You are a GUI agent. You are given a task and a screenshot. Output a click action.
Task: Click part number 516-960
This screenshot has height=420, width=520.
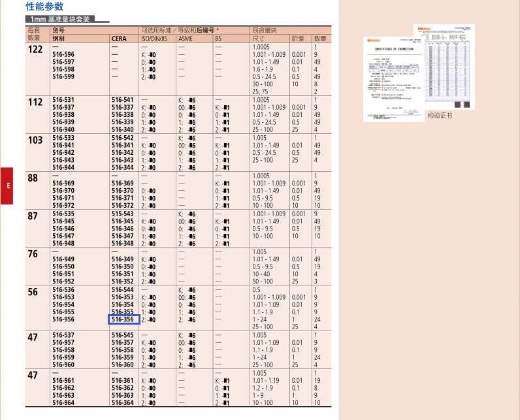63,364
